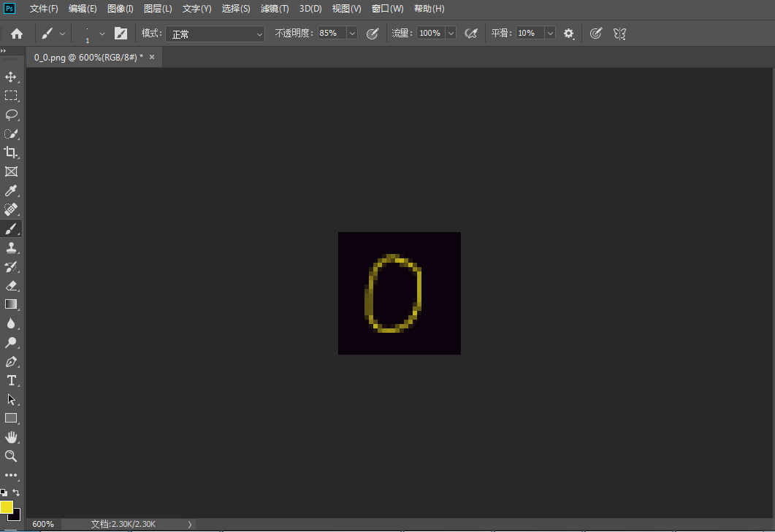Open the blend mode 正常 dropdown
This screenshot has width=775, height=532.
tap(215, 34)
